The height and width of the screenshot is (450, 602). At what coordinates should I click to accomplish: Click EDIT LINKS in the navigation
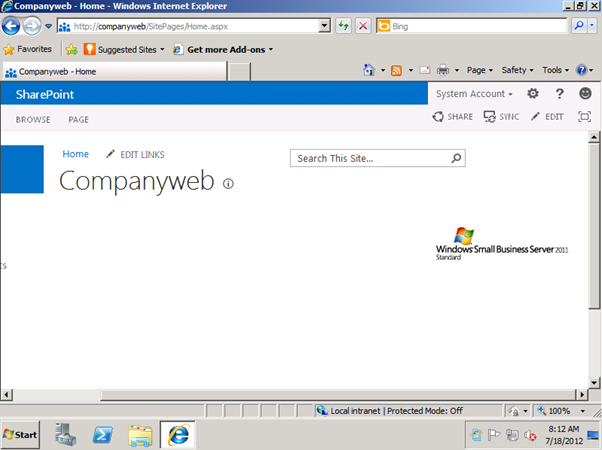(135, 154)
